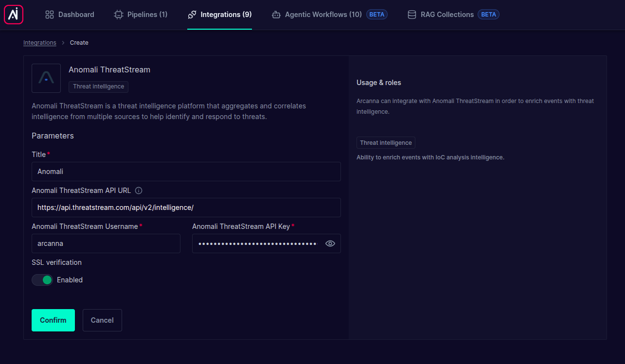The width and height of the screenshot is (625, 364).
Task: Focus the ThreatStream Username field
Action: point(106,243)
